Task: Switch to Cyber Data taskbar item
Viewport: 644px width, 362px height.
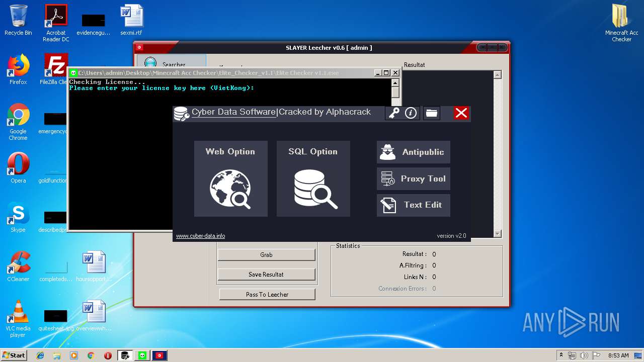Action: (x=125, y=355)
